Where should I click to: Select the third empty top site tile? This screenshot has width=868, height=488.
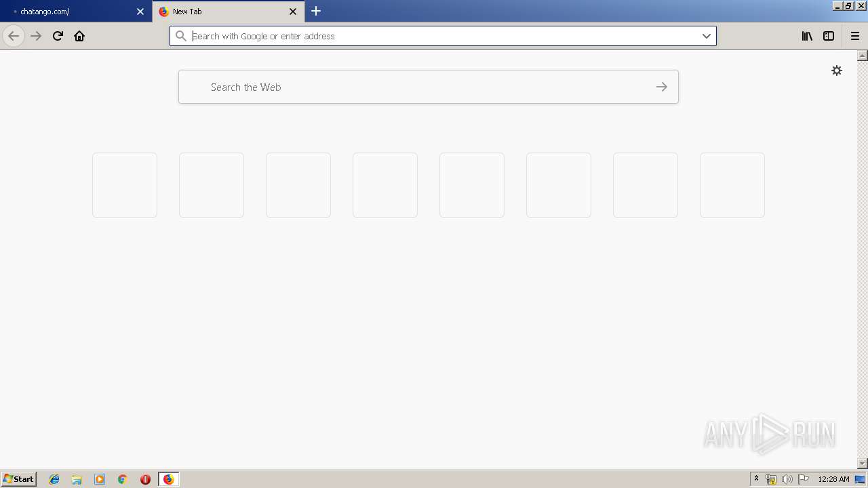(298, 185)
